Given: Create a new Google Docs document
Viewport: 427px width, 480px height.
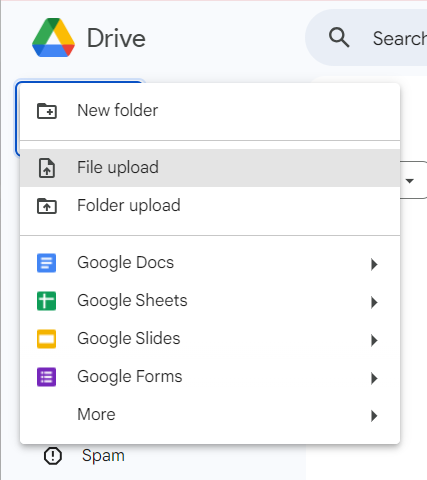Looking at the screenshot, I should pyautogui.click(x=210, y=263).
